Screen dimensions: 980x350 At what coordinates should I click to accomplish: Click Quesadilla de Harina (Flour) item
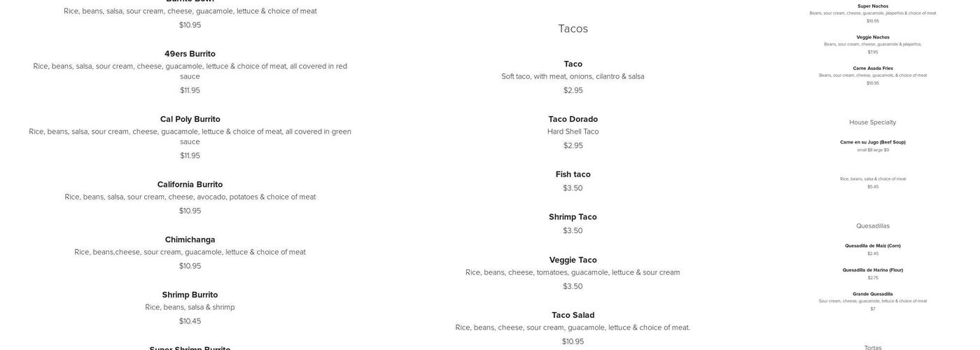pyautogui.click(x=872, y=270)
